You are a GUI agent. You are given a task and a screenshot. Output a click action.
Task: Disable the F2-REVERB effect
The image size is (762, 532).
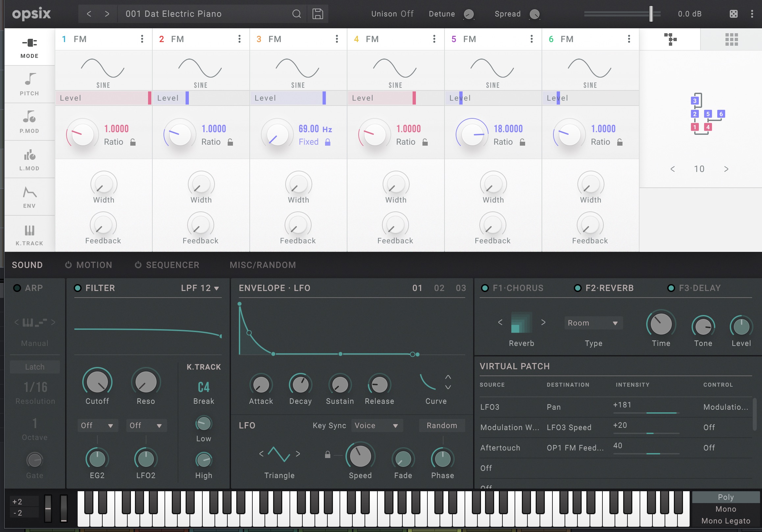coord(578,288)
